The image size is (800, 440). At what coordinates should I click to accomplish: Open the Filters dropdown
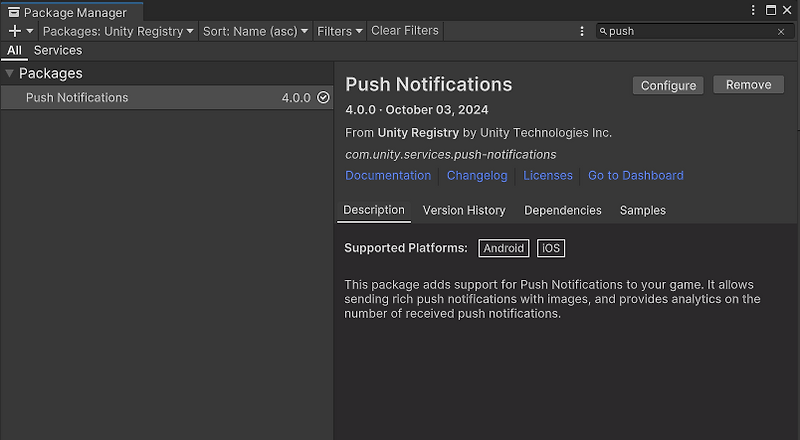(340, 31)
